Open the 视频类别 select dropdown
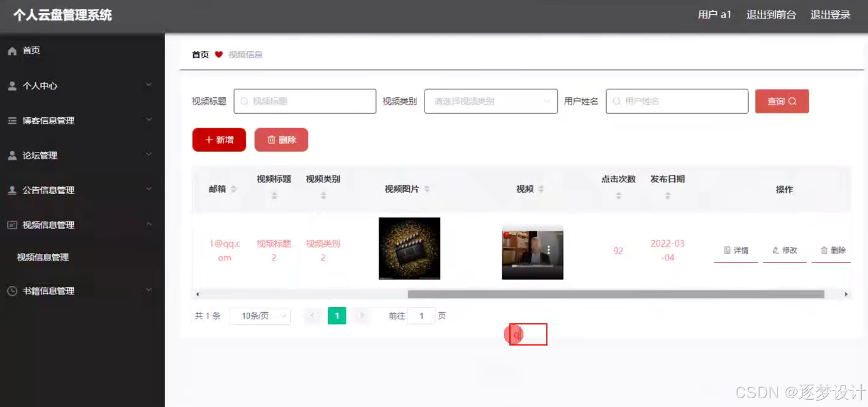Viewport: 868px width, 407px height. [x=491, y=101]
